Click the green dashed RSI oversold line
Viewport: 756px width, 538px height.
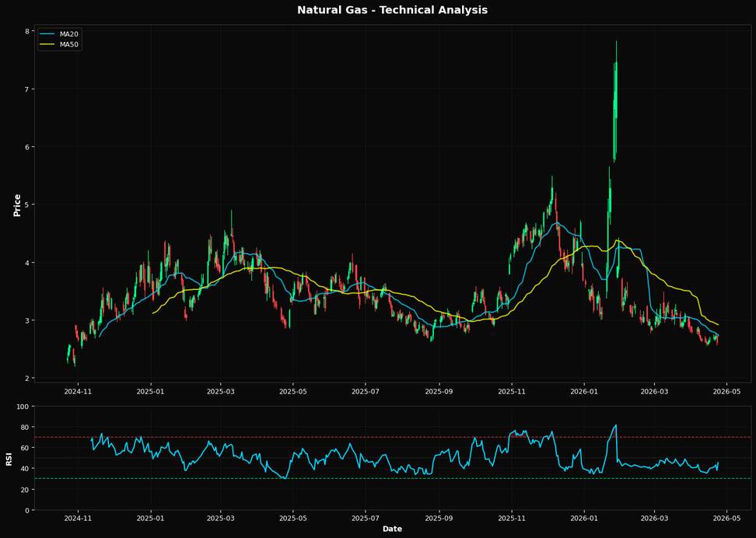(x=393, y=479)
